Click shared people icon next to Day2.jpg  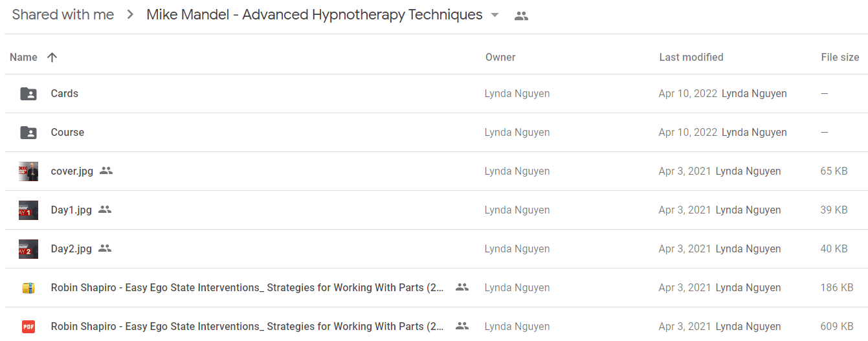[105, 248]
